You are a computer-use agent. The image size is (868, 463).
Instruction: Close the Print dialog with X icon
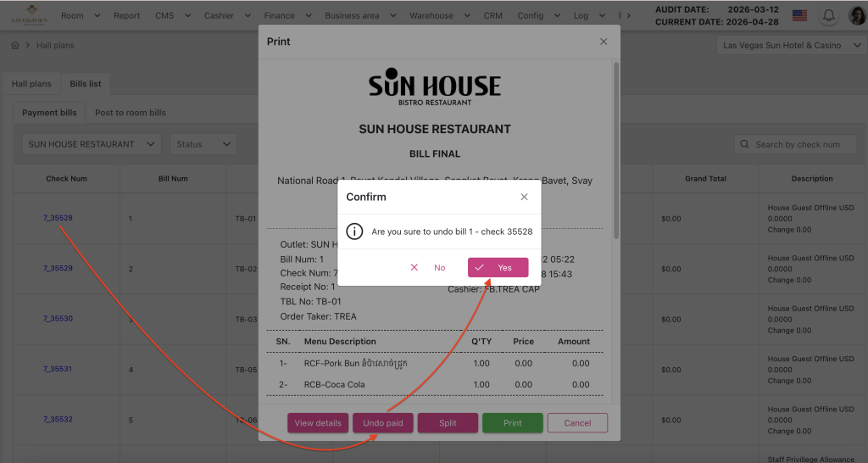point(604,42)
